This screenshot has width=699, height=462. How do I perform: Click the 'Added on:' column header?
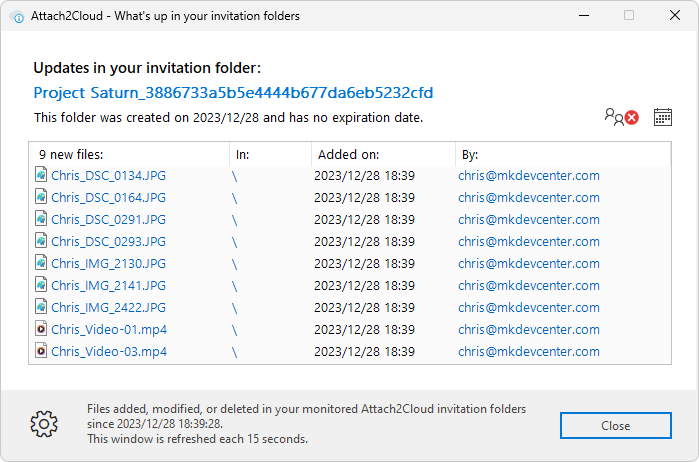383,154
